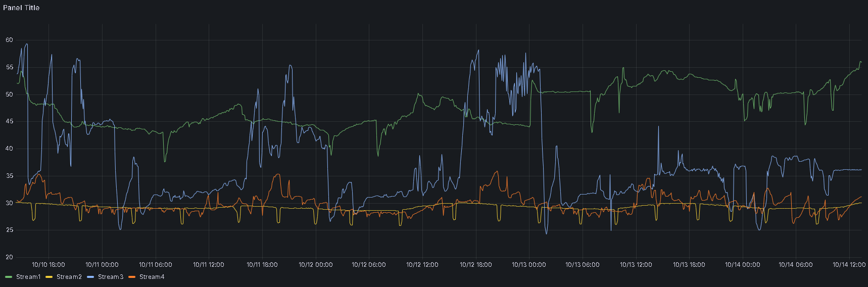
Task: Open color picker for Stream3 blue swatch
Action: click(90, 277)
